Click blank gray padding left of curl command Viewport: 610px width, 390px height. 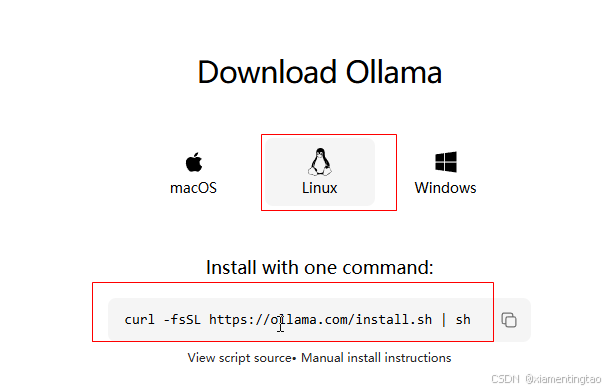[x=116, y=320]
